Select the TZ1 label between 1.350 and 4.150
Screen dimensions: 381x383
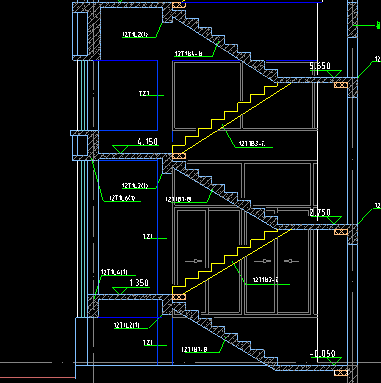pyautogui.click(x=148, y=236)
